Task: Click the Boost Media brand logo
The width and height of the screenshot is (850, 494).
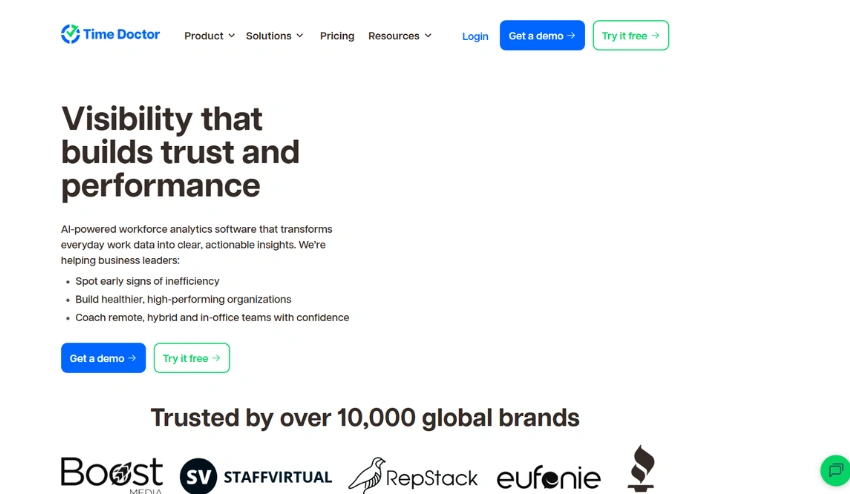Action: pyautogui.click(x=111, y=474)
